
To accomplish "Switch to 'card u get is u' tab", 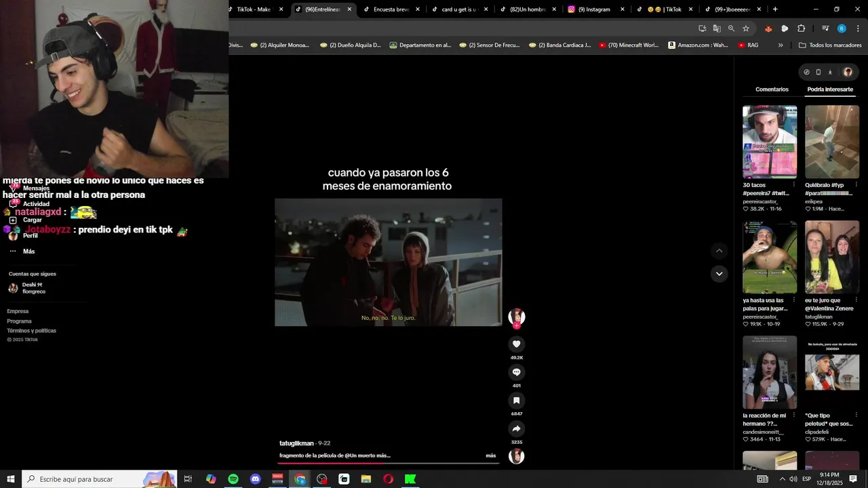I will point(459,9).
